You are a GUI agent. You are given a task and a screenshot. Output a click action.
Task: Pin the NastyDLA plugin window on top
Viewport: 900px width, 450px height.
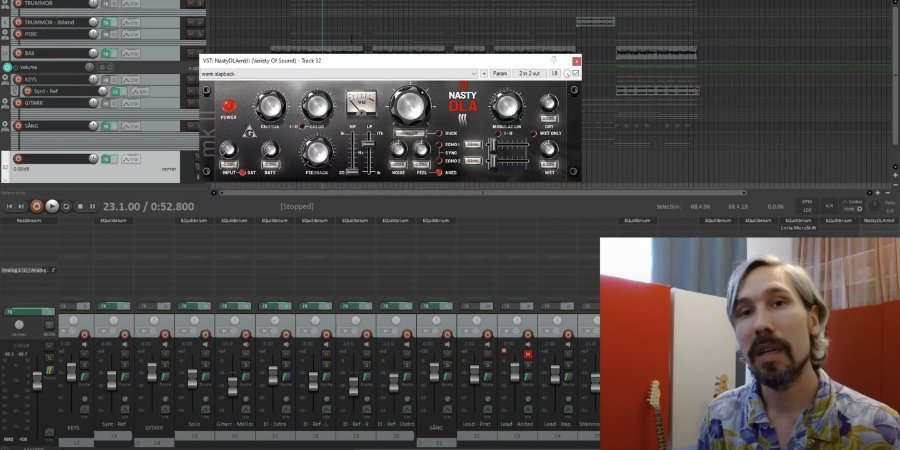554,60
